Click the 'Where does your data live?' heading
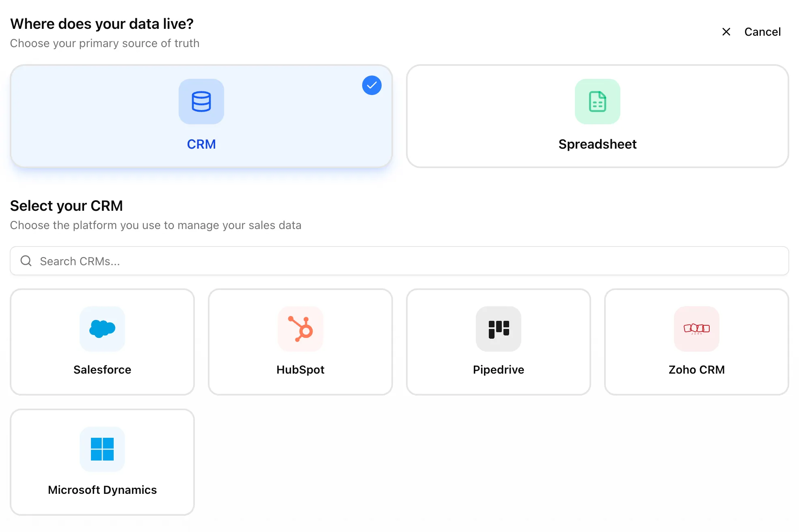799x532 pixels. pos(102,24)
